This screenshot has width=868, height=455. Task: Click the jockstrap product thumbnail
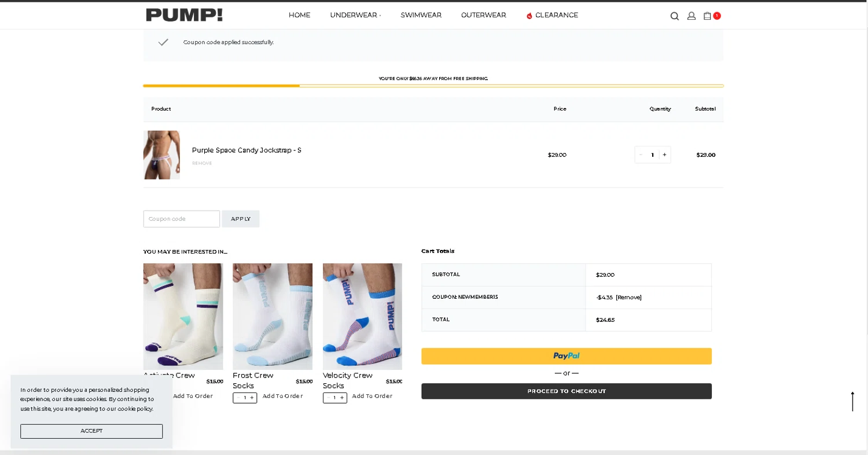coord(161,155)
